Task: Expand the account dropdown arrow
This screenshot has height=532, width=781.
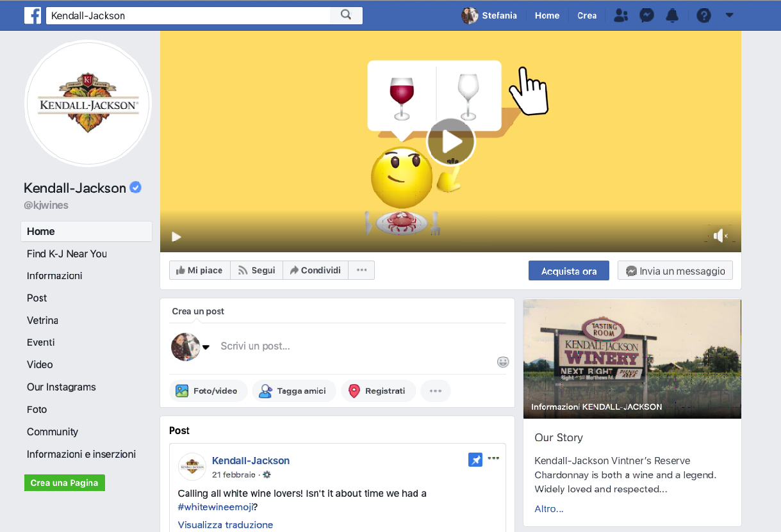Action: pos(729,15)
